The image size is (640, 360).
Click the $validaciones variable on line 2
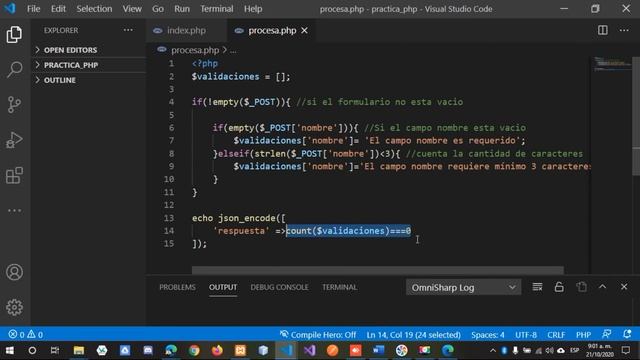coord(225,77)
